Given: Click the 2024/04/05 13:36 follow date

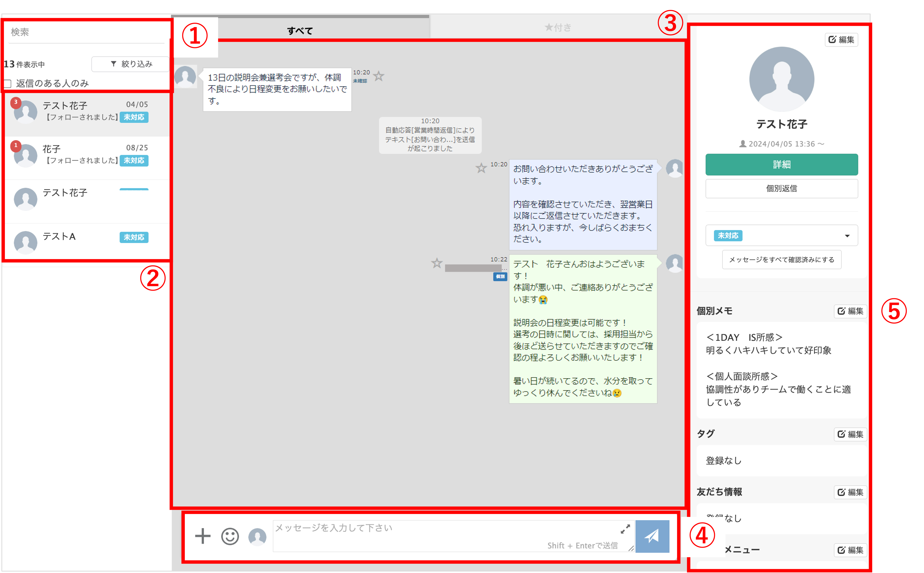Looking at the screenshot, I should pos(782,144).
